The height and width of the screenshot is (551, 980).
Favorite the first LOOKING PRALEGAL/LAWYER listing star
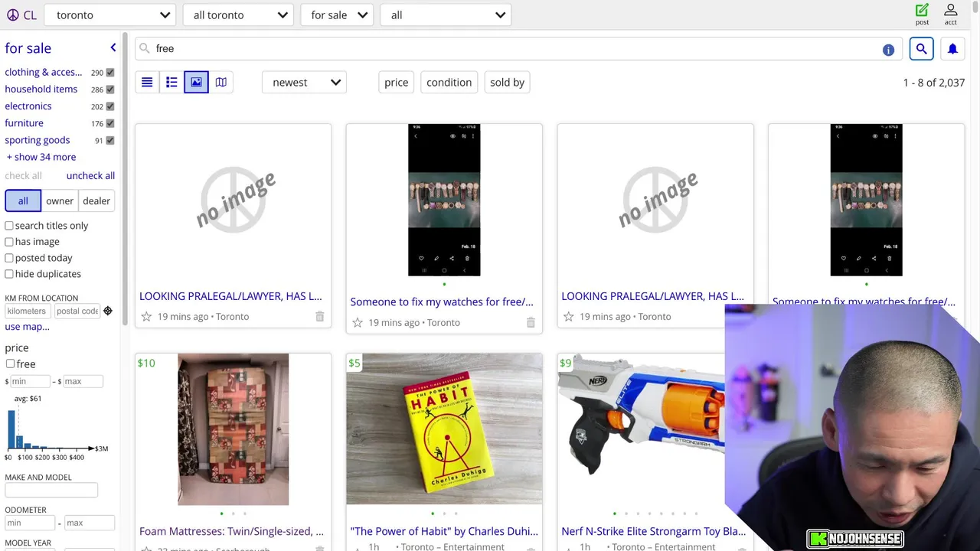coord(146,317)
